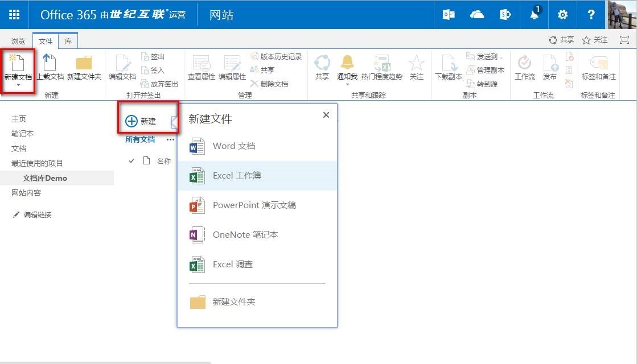Viewport: 637px width, 364px height.
Task: Open SharePoint sites icon
Action: pos(505,15)
